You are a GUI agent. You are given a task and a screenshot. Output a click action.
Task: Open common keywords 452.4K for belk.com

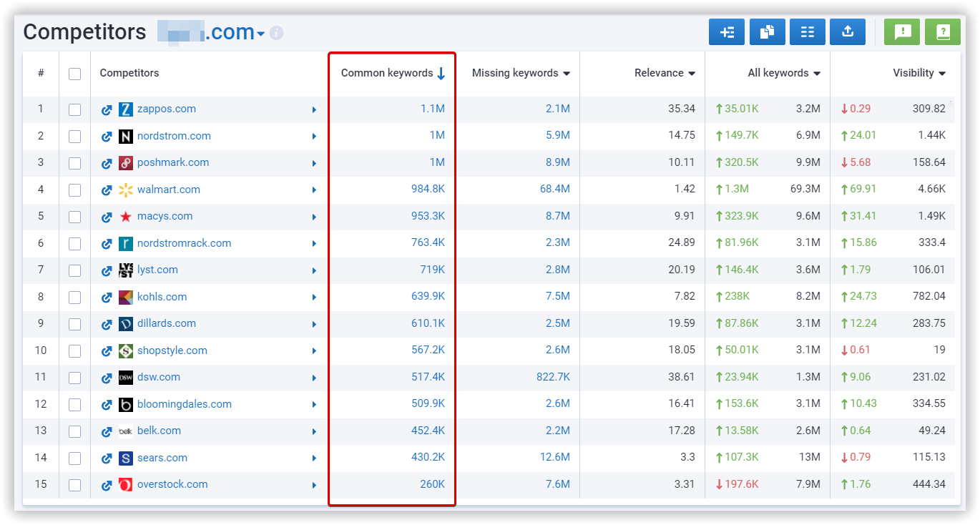click(x=428, y=431)
